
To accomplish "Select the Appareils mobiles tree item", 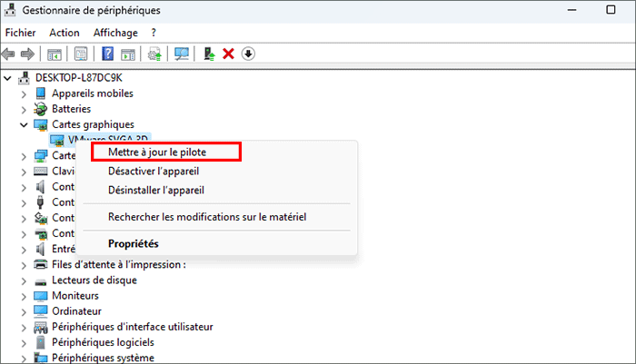I will pos(92,93).
